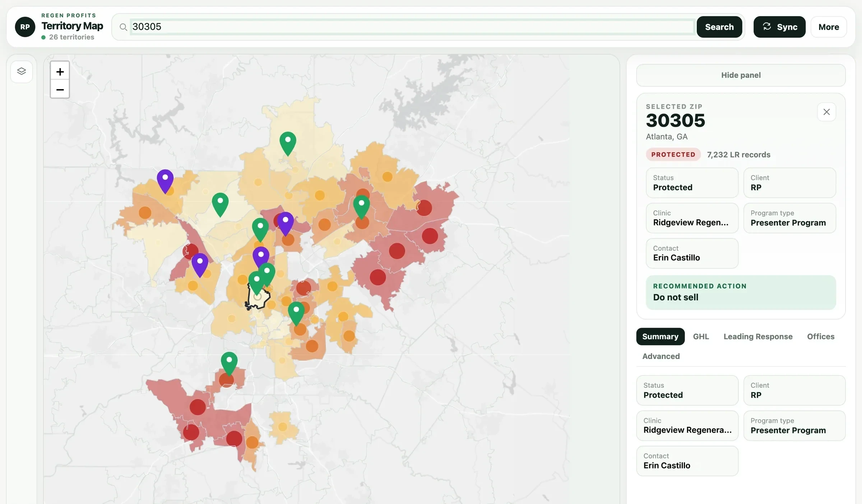Click Hide panel button

[x=741, y=75]
